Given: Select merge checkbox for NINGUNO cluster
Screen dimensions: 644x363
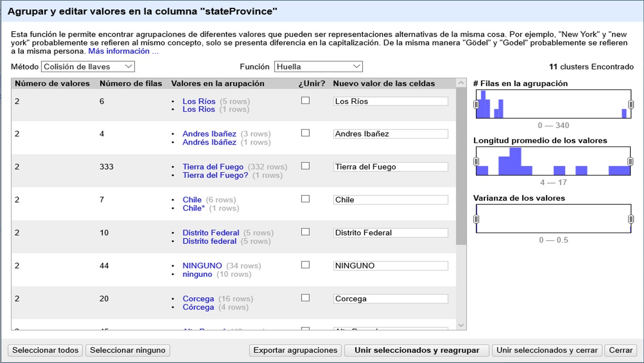Looking at the screenshot, I should 306,265.
